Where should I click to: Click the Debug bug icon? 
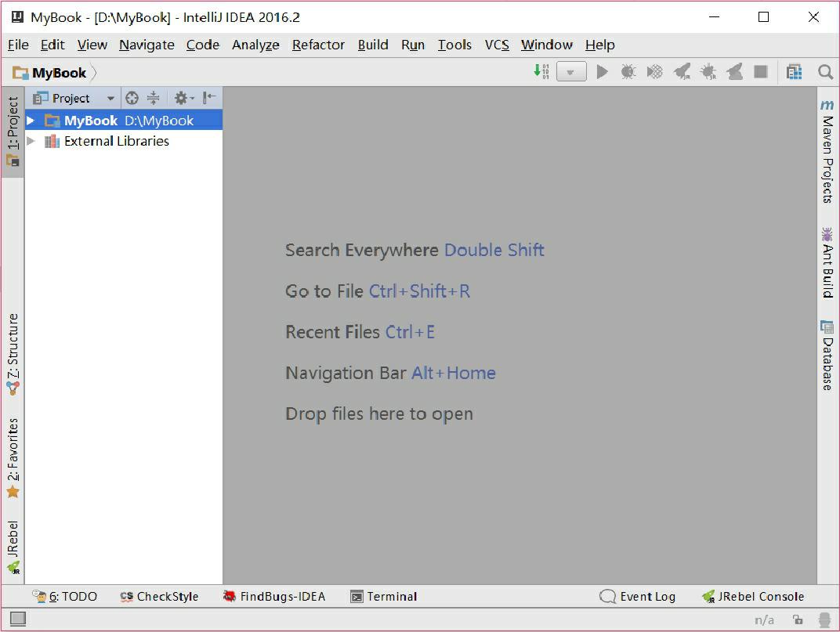(x=628, y=72)
